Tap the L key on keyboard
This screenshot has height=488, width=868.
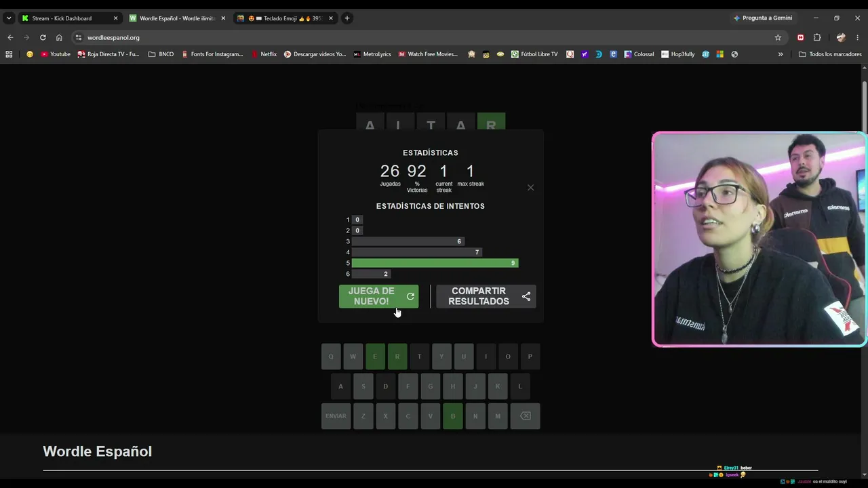click(520, 386)
